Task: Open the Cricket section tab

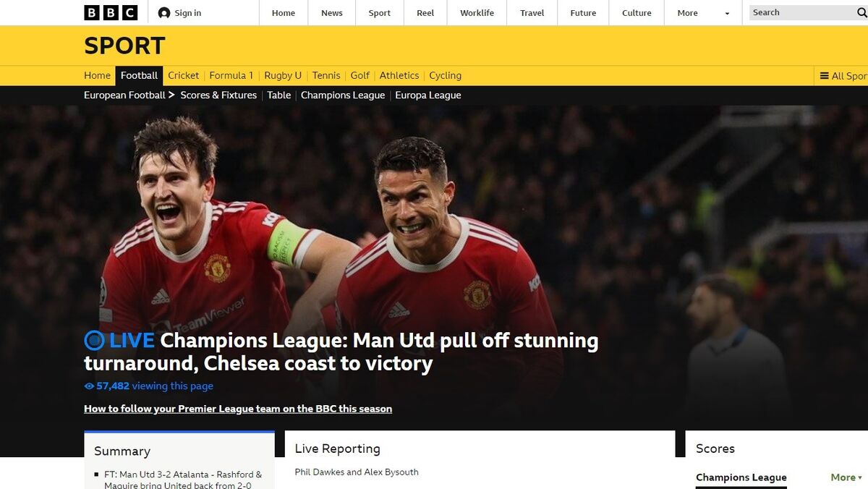Action: tap(183, 75)
